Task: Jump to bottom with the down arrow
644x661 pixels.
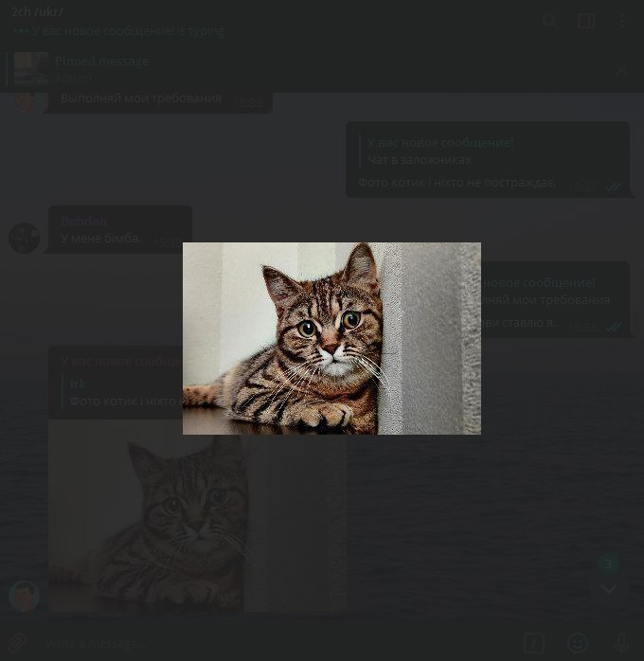Action: click(x=609, y=588)
